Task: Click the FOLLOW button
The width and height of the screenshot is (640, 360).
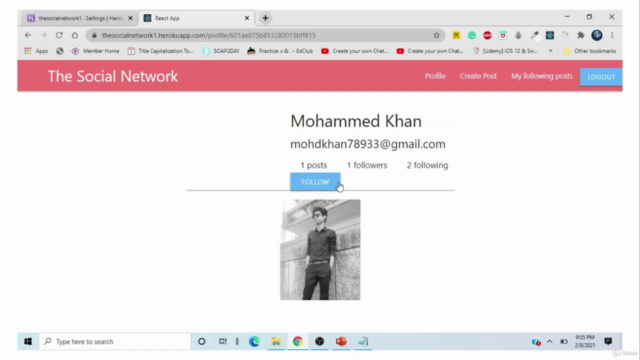Action: [x=315, y=182]
